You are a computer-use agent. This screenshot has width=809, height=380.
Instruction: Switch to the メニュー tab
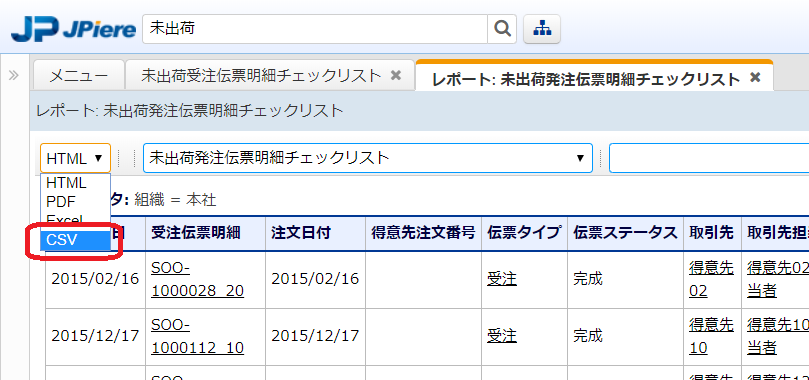point(79,76)
